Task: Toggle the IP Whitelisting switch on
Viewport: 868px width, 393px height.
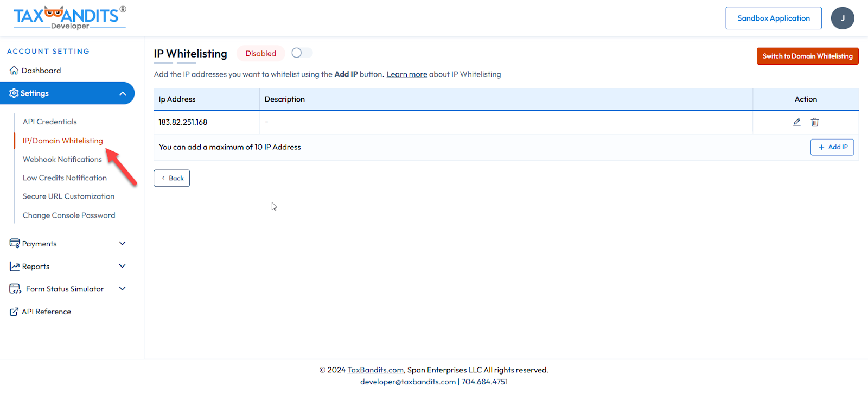Action: point(302,53)
